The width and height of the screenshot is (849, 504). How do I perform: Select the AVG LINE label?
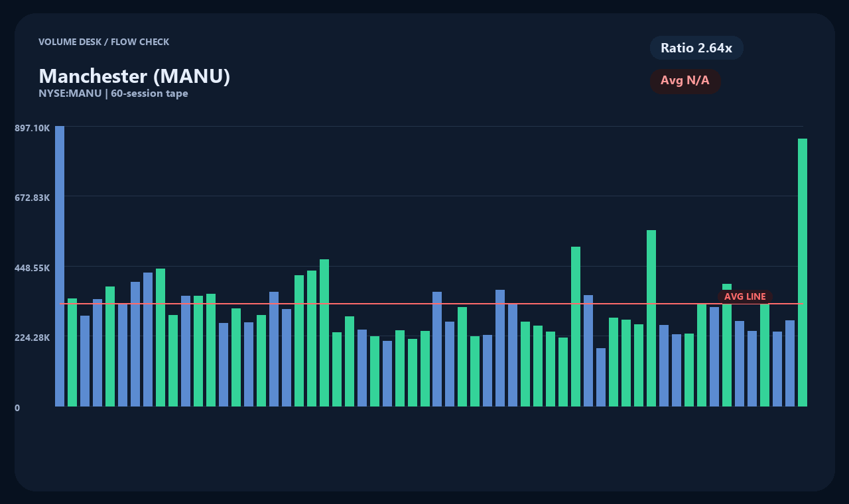pos(745,296)
